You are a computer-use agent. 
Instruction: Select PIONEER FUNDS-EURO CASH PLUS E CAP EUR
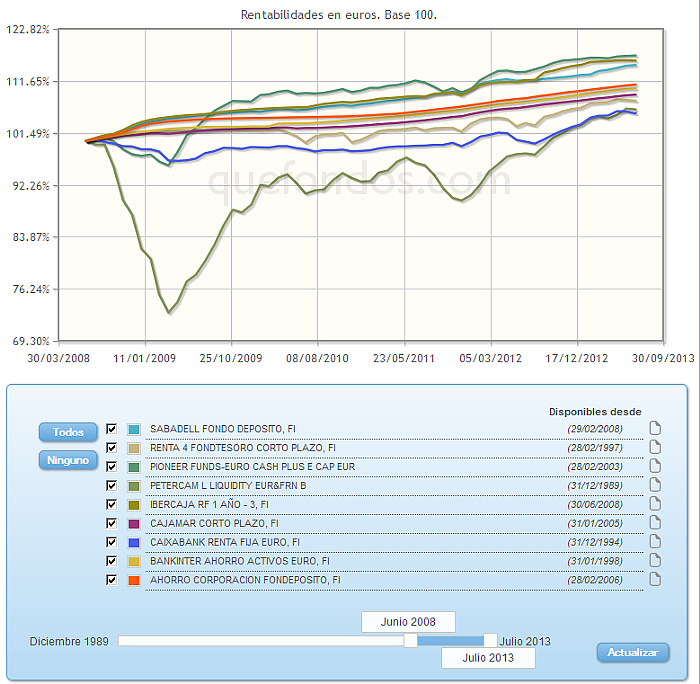[x=253, y=467]
